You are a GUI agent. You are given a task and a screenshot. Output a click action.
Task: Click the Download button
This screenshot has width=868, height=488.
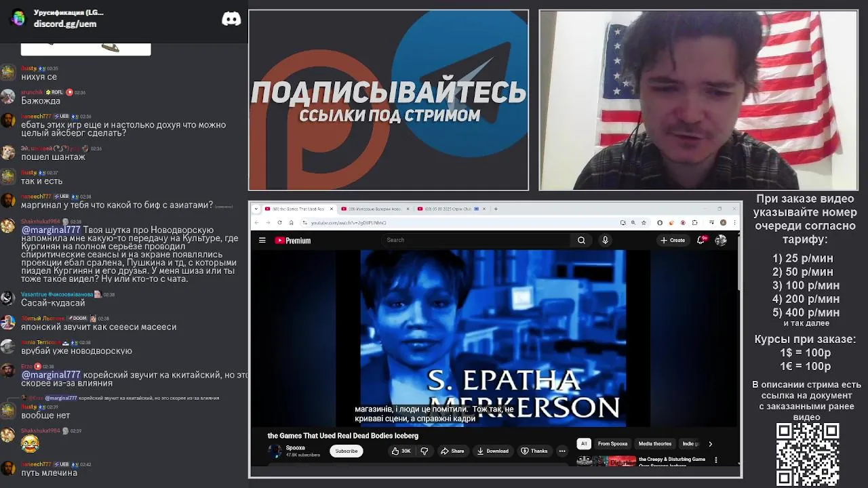click(493, 451)
